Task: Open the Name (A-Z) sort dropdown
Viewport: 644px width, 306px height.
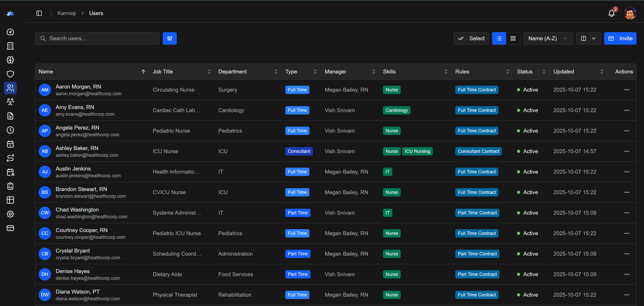Action: [548, 38]
